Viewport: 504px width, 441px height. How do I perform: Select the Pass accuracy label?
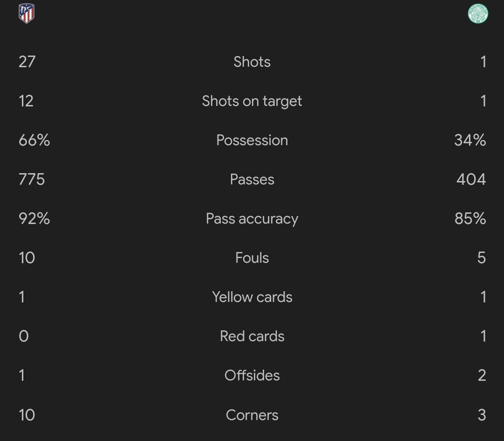252,219
